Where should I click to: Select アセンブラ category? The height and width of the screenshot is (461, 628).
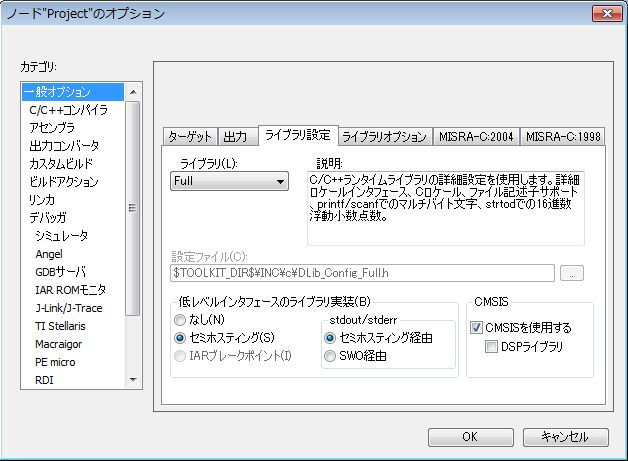click(x=52, y=128)
